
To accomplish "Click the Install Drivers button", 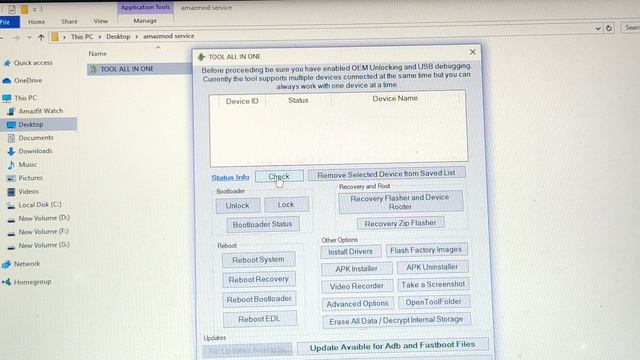I will tap(351, 252).
